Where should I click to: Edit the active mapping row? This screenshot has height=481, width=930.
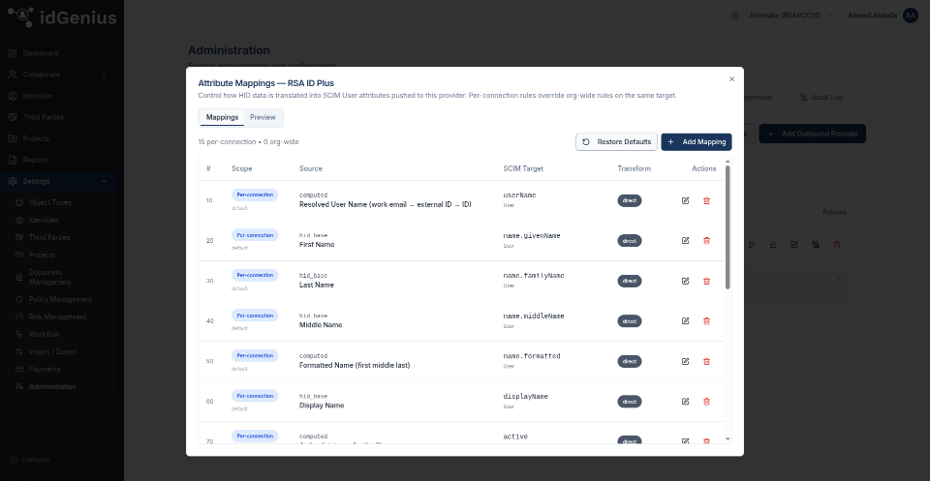pyautogui.click(x=685, y=441)
